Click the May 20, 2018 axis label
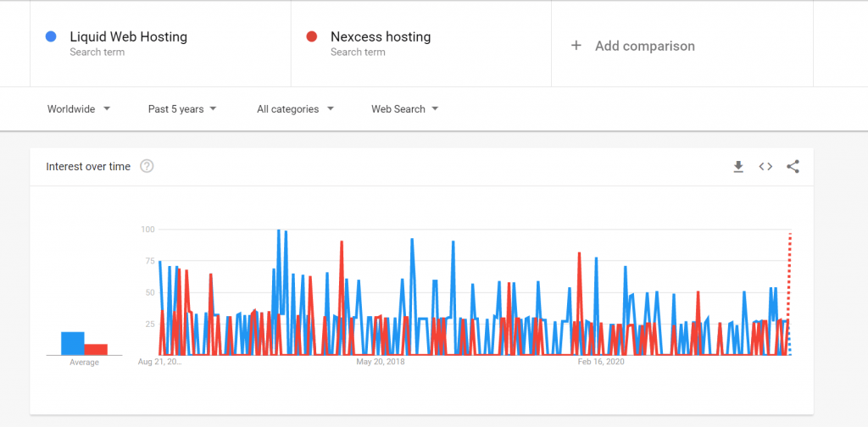Viewport: 868px width, 427px height. coord(381,362)
